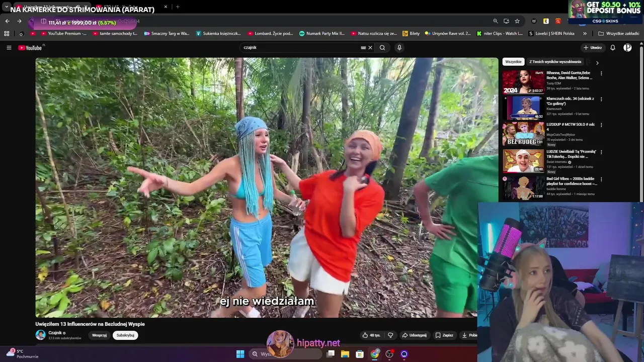Open 'Ursynów Rave vol. 2' bookmark
The image size is (644, 362).
pyautogui.click(x=448, y=34)
